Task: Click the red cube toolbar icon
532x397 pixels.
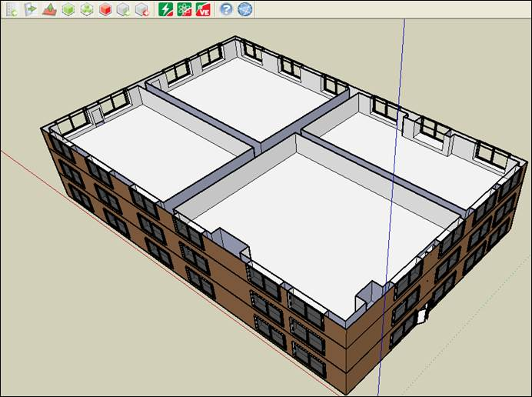Action: [x=105, y=10]
